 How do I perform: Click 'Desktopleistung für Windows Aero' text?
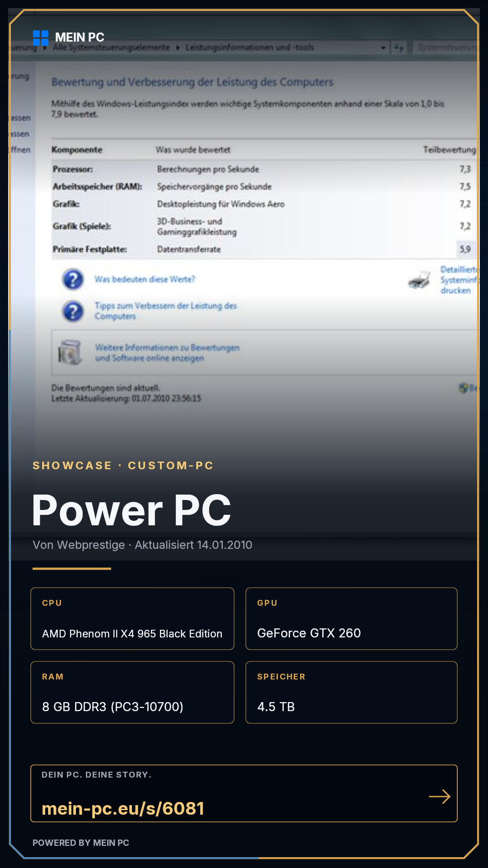(221, 204)
